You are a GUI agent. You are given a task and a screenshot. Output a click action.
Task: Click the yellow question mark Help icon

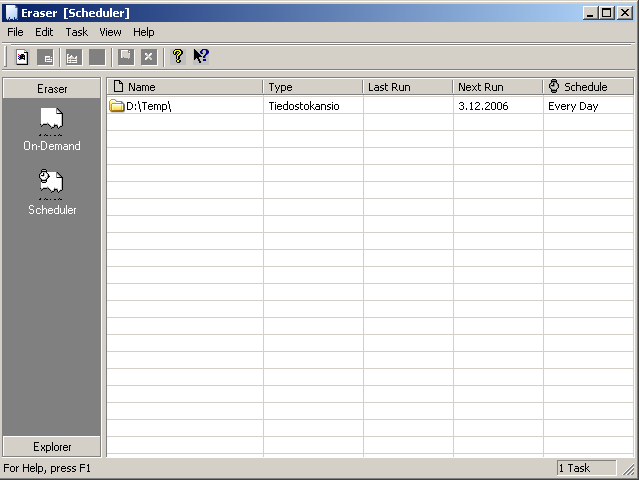click(x=178, y=56)
